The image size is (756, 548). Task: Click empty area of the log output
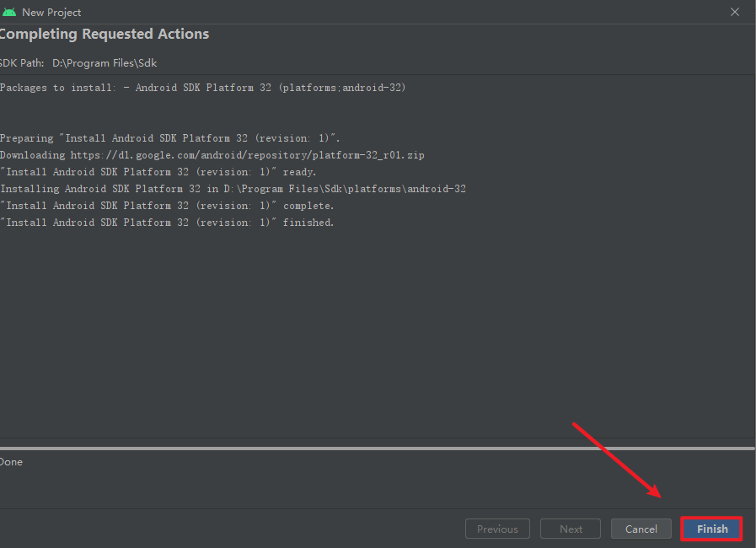point(379,337)
